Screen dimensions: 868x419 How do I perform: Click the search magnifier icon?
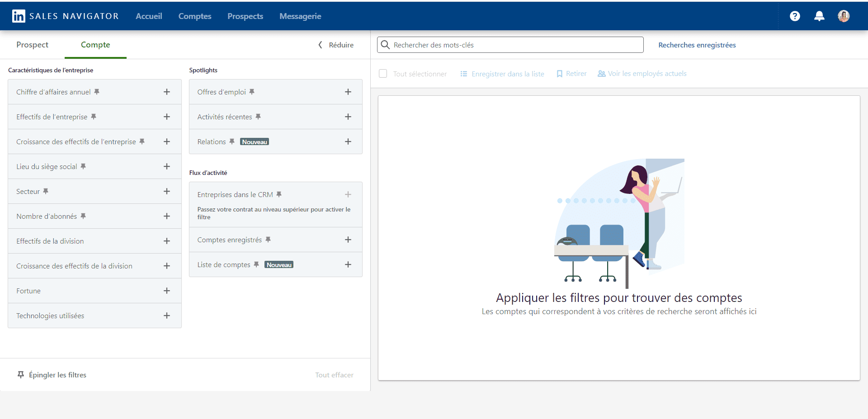(x=385, y=45)
